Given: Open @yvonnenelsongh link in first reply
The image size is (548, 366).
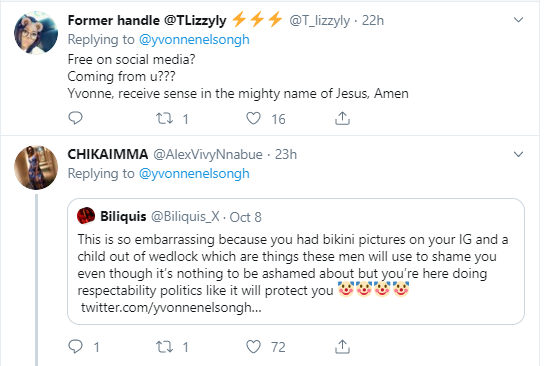Looking at the screenshot, I should (x=194, y=40).
